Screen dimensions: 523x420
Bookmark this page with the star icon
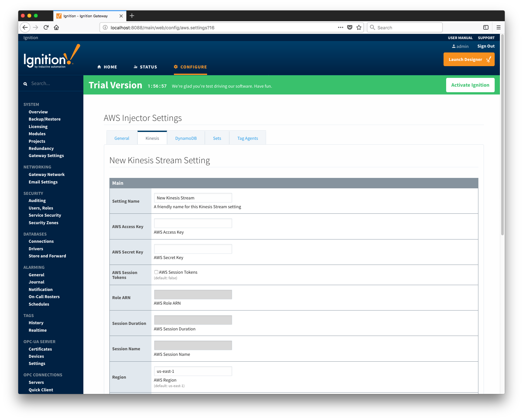pyautogui.click(x=359, y=27)
